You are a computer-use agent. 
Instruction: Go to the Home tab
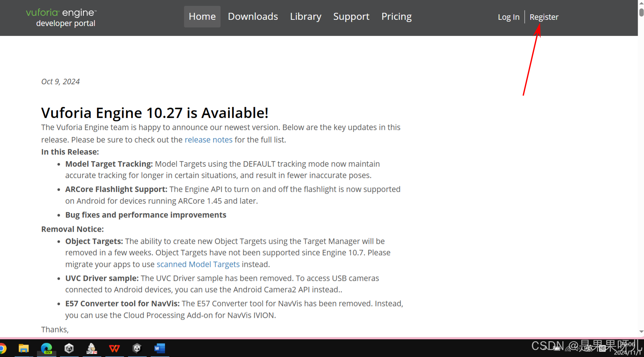coord(202,16)
